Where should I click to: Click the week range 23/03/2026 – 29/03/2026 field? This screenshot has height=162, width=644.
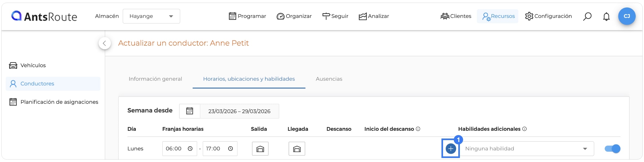[239, 111]
